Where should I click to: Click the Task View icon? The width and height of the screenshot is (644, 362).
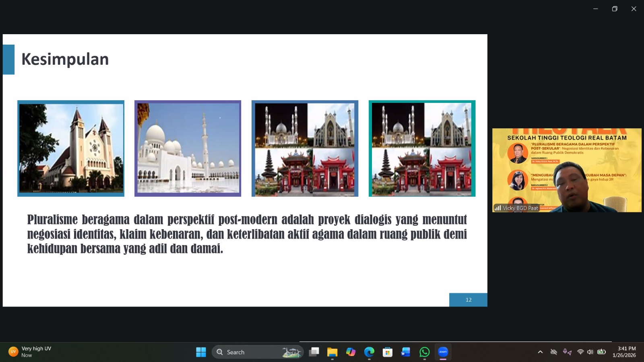pos(314,352)
